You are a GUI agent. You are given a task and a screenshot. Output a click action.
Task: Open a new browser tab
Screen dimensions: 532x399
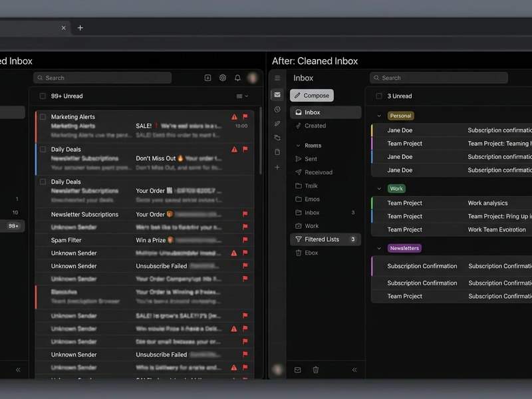tap(80, 28)
